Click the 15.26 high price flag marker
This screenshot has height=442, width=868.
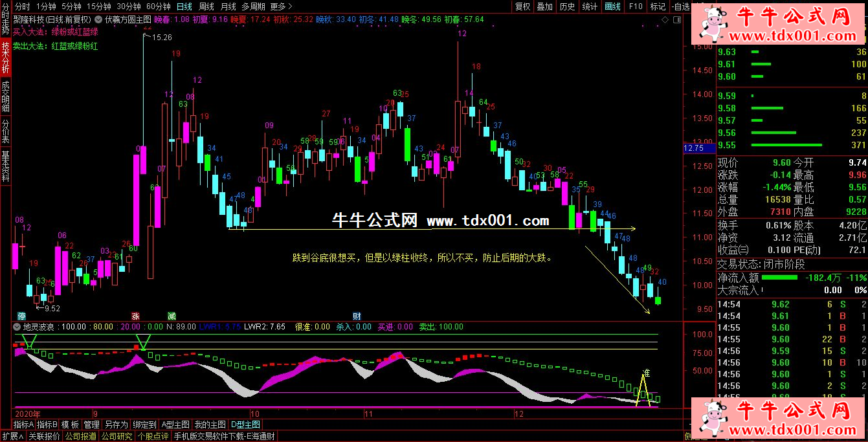[x=157, y=38]
